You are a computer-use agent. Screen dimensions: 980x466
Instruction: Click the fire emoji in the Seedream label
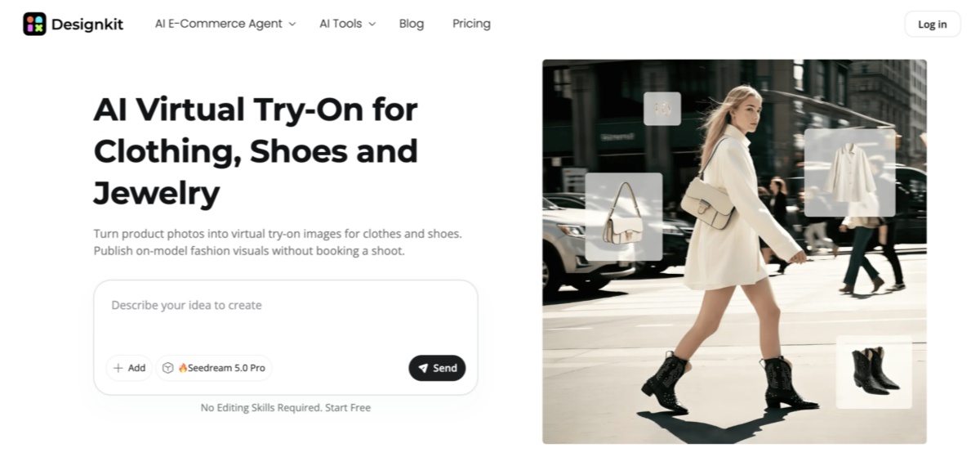183,368
